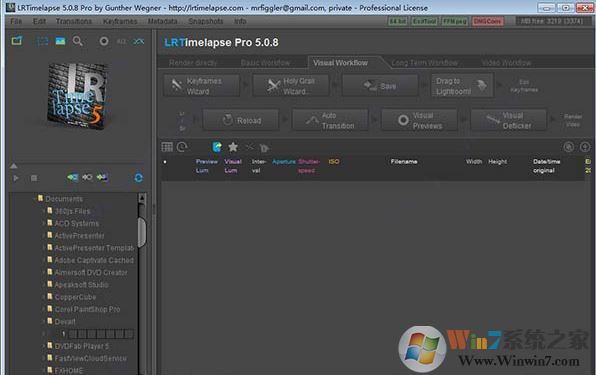Click the star rating icon
The height and width of the screenshot is (375, 596).
click(x=233, y=147)
